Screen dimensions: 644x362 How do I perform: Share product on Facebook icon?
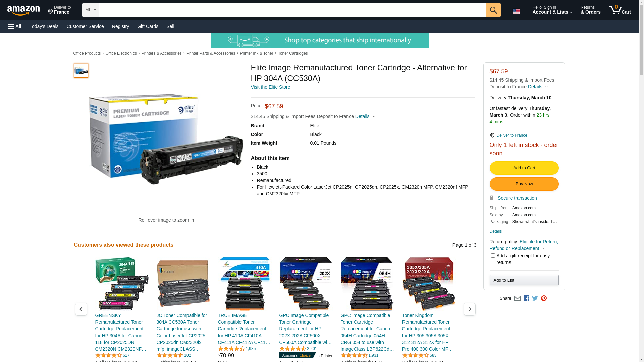[526, 298]
